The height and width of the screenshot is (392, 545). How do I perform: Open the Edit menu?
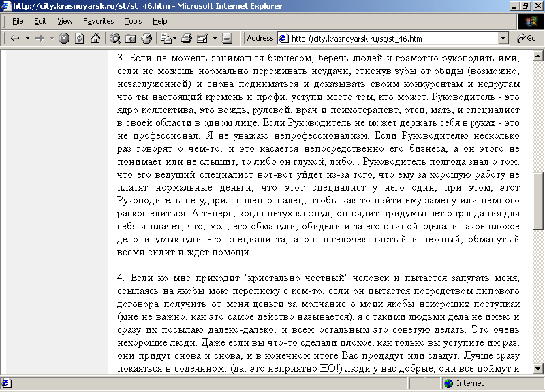click(40, 21)
